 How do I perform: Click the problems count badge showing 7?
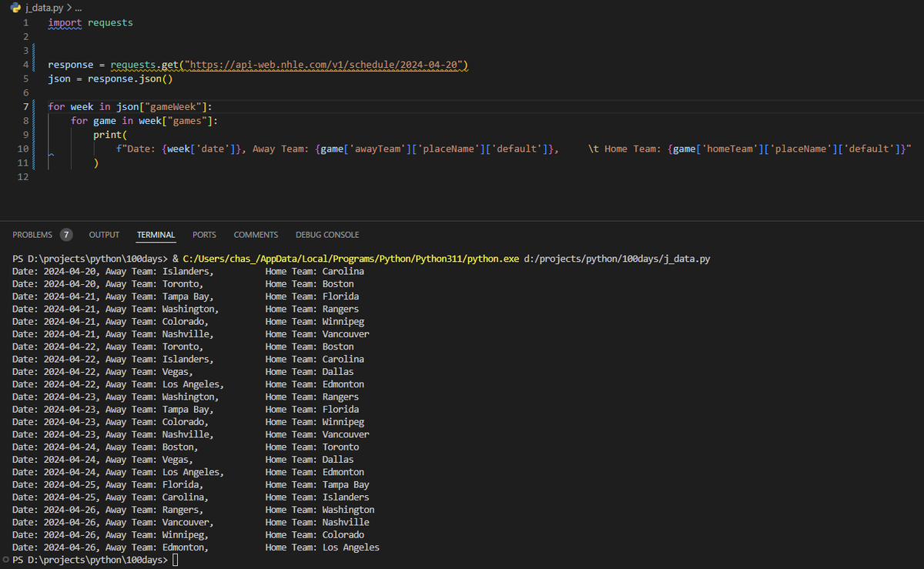click(66, 235)
